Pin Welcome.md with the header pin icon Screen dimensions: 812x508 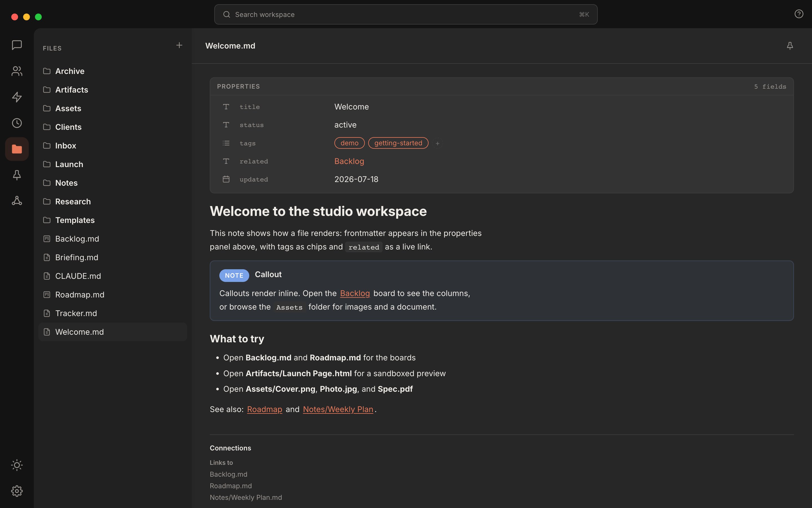pos(790,46)
